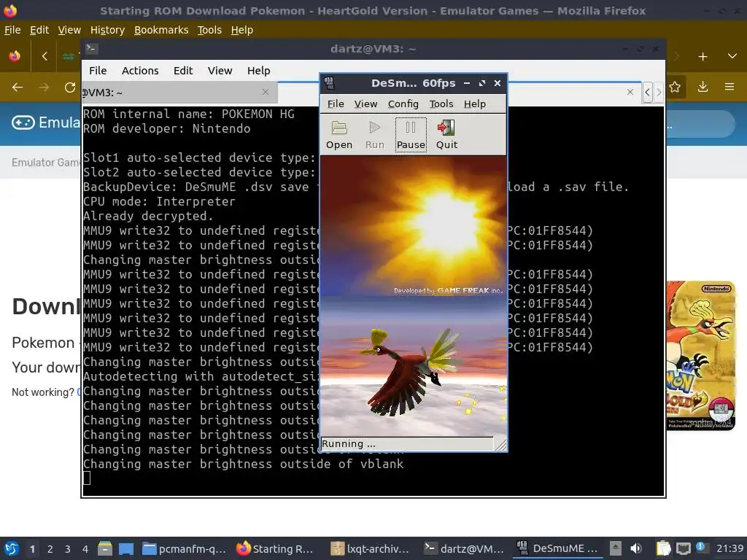The image size is (747, 560).
Task: Open terminal Help menu
Action: (x=258, y=71)
